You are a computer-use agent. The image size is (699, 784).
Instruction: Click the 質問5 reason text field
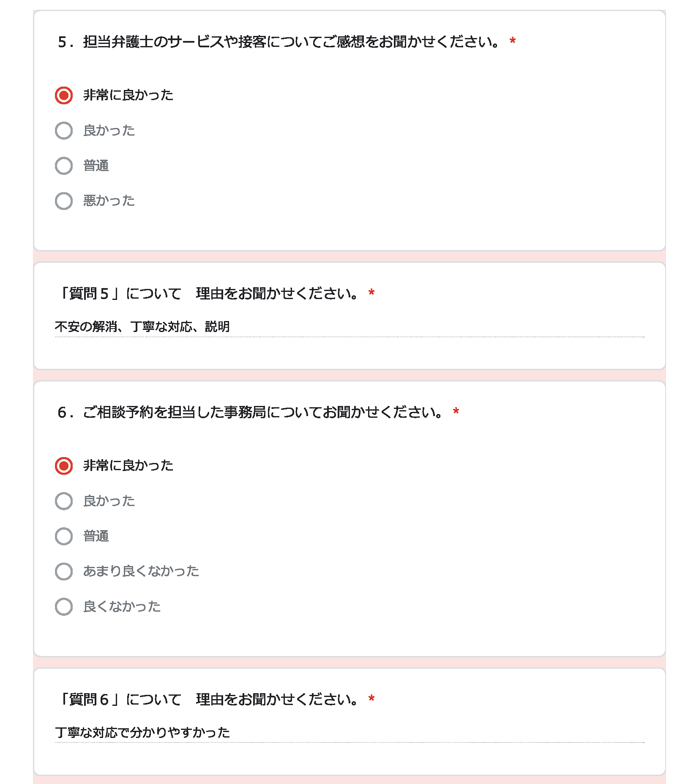[349, 327]
